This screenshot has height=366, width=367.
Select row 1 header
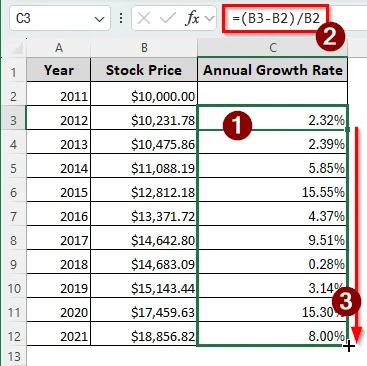13,71
